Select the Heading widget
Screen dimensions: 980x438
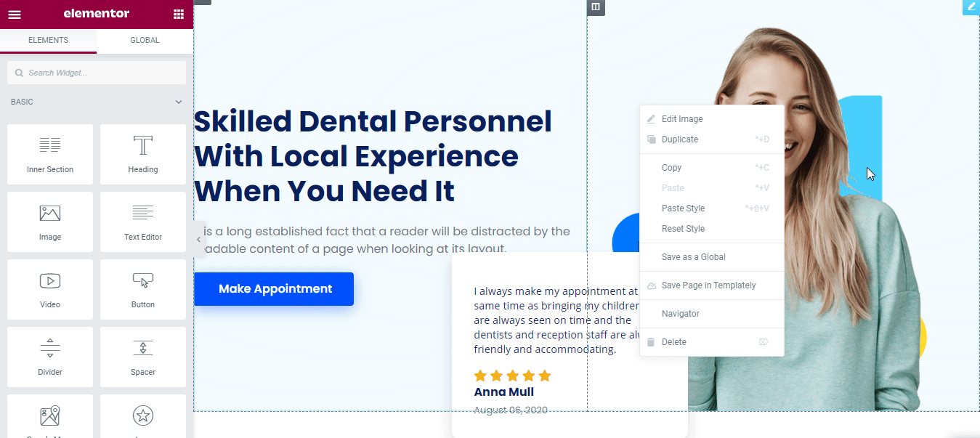[143, 154]
